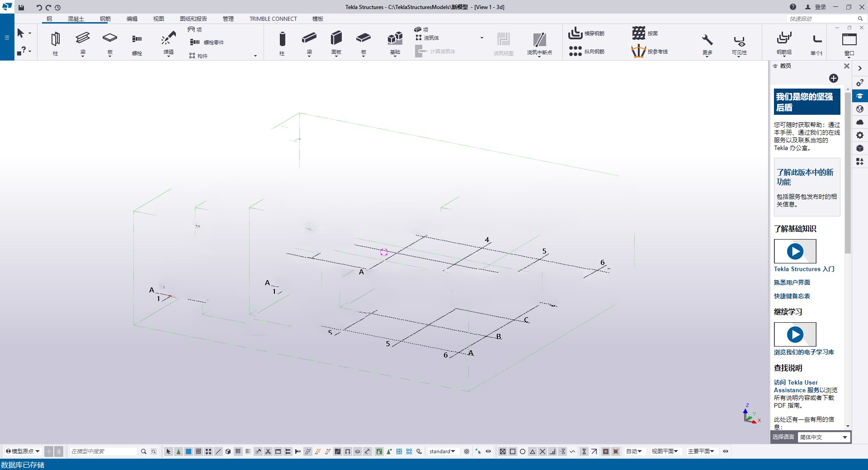Close the 教员 instructor panel

point(847,66)
